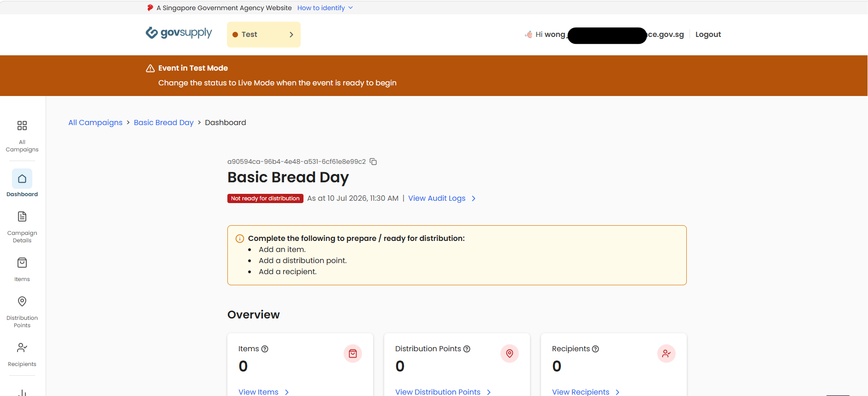Select the Dashboard home icon in sidebar
Image resolution: width=868 pixels, height=396 pixels.
point(22,179)
